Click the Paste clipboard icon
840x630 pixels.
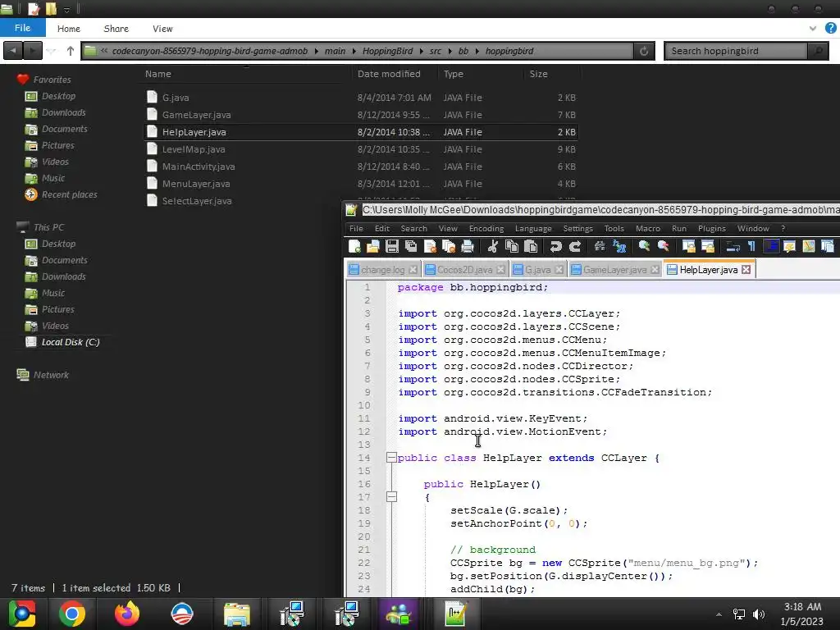531,246
